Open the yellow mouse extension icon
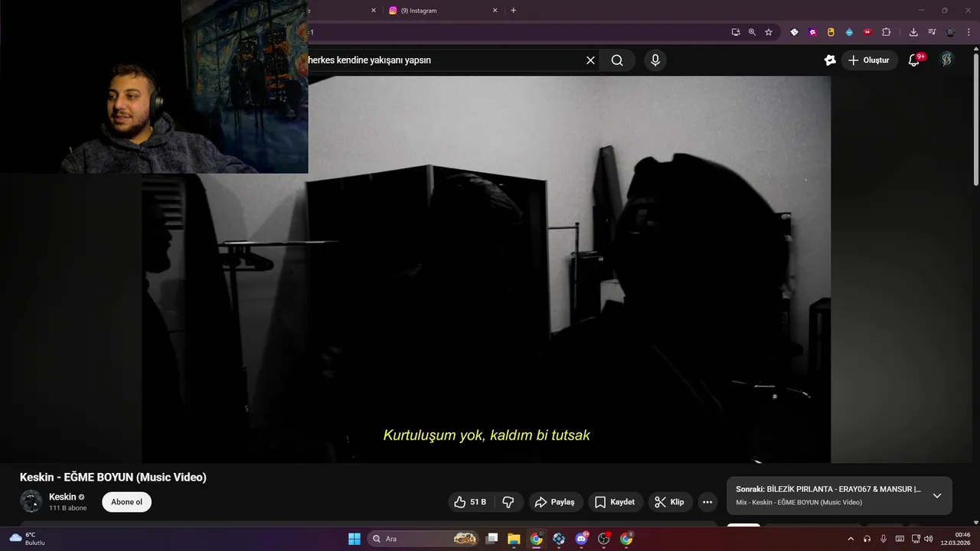This screenshot has width=980, height=551. [831, 32]
